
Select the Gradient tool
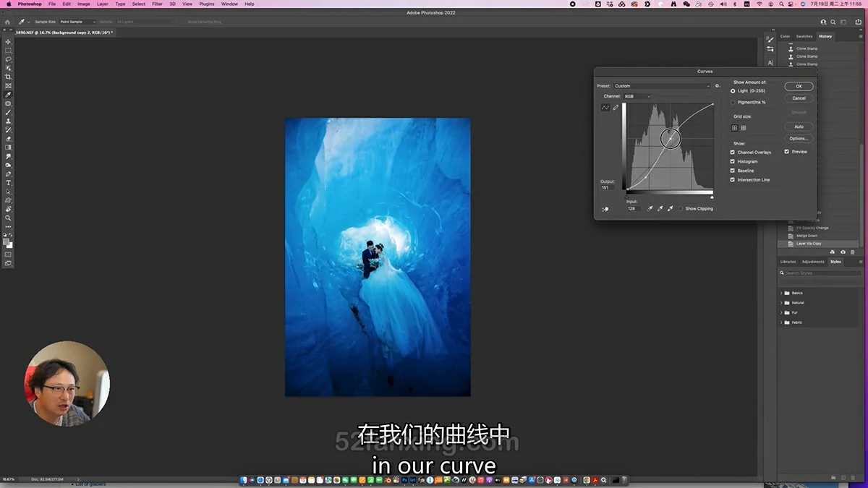(x=9, y=147)
